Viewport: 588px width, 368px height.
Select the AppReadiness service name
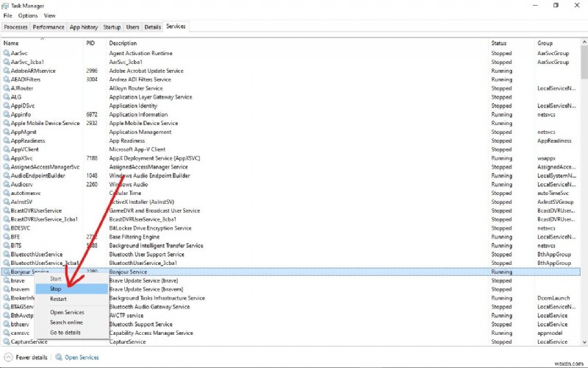(28, 141)
